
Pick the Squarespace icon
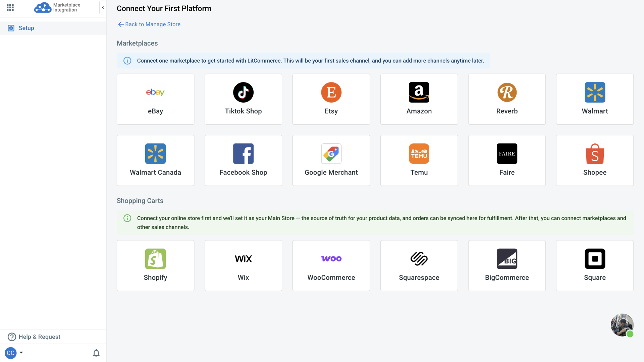pos(419,259)
